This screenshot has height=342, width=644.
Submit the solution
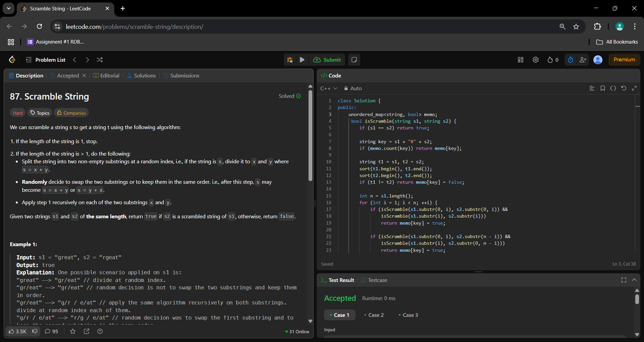pos(328,60)
